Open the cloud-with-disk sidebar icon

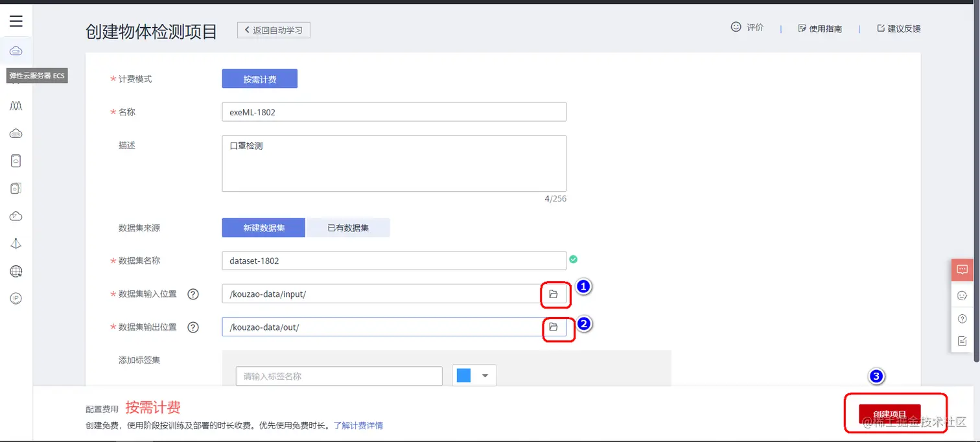16,134
